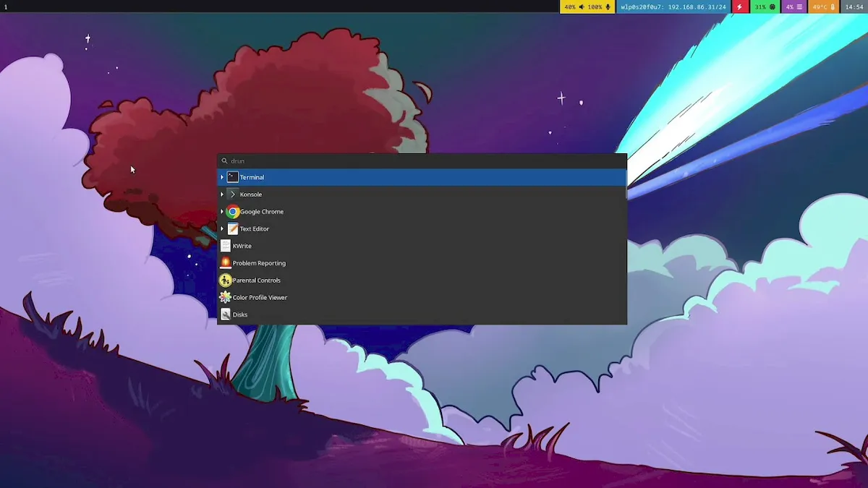Click the Parental Controls icon
Screen dimensions: 868x488
pyautogui.click(x=225, y=281)
